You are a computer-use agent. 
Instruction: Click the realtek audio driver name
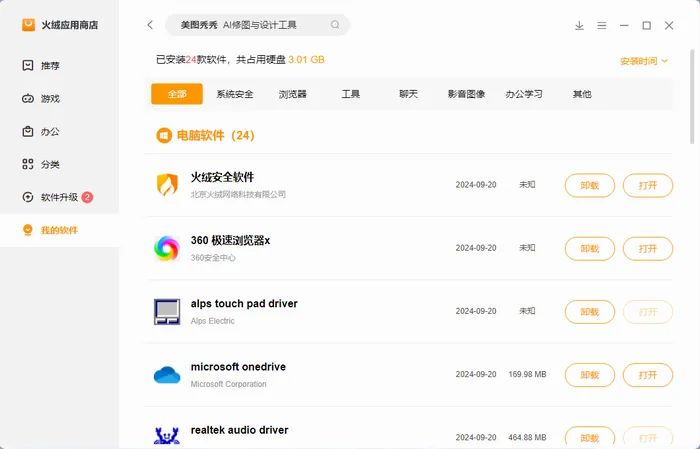point(240,430)
